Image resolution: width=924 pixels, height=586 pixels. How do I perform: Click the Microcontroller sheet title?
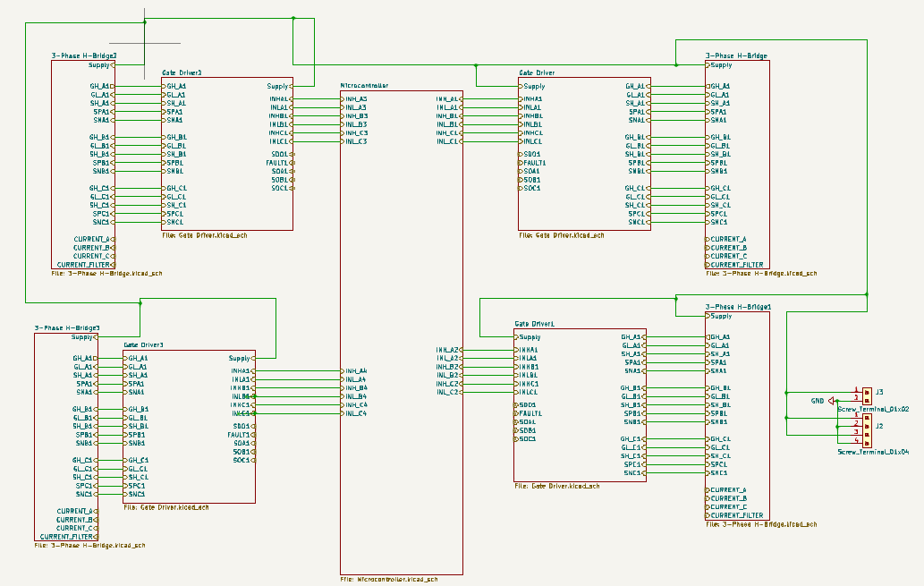pos(364,86)
